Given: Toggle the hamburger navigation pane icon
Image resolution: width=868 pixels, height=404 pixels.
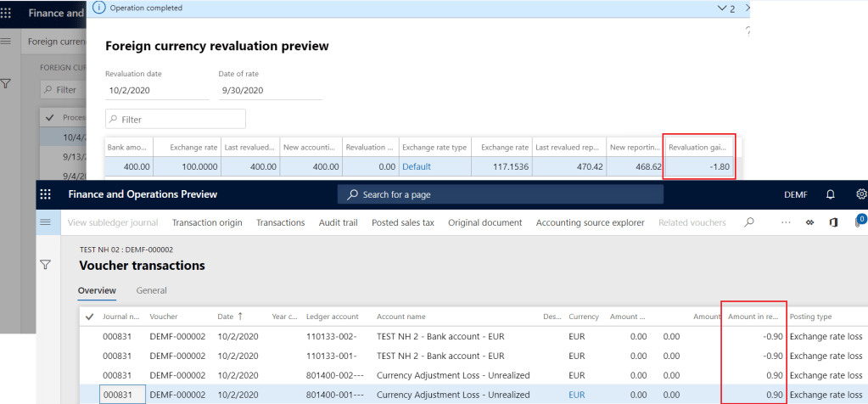Looking at the screenshot, I should click(46, 222).
